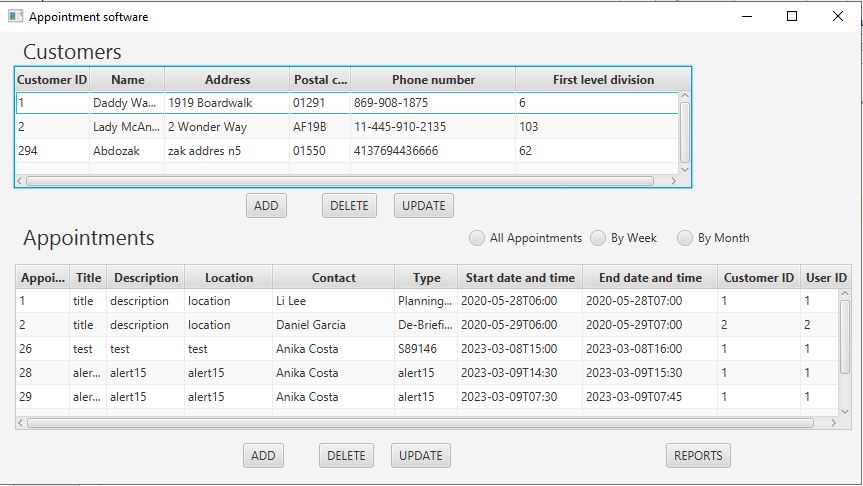Select appointment row with contact Daniel Garcia
Viewport: 863px width, 486px height.
(x=427, y=325)
